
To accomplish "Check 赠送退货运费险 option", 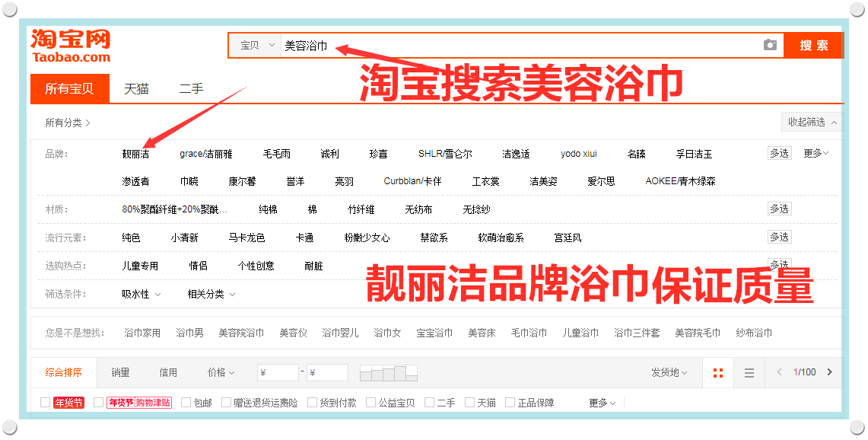I will [x=226, y=402].
